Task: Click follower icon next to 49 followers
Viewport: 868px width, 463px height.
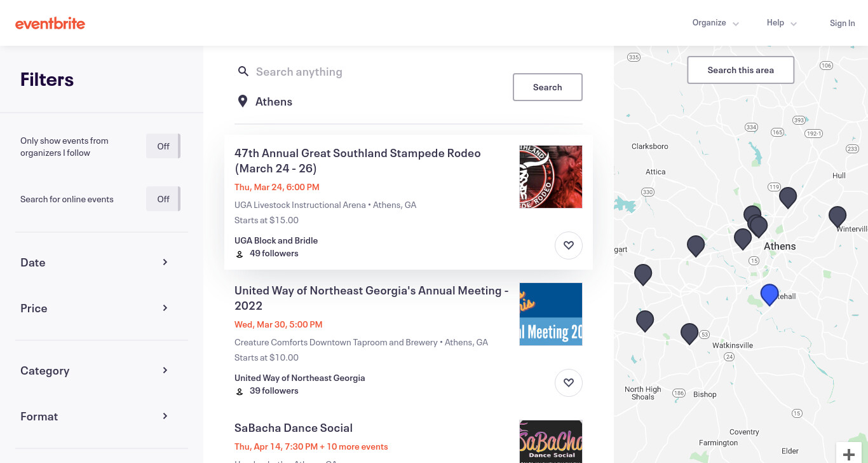Action: tap(240, 254)
